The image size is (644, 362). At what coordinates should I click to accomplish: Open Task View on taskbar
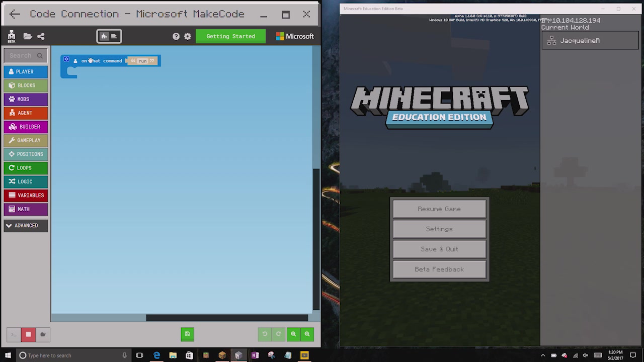[x=140, y=355]
